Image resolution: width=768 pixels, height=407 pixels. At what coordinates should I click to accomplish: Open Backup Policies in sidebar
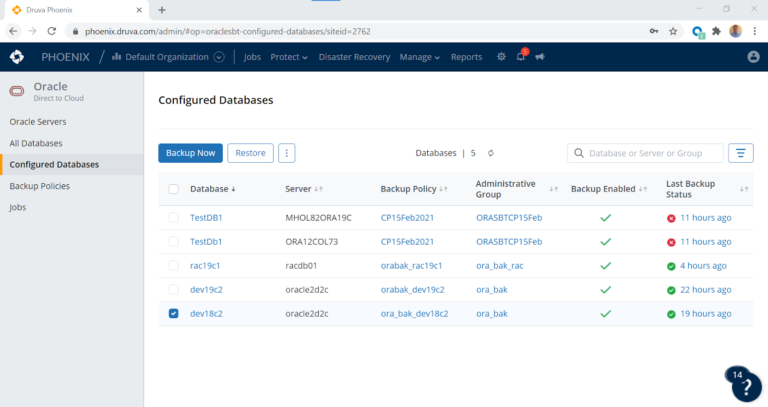coord(40,186)
